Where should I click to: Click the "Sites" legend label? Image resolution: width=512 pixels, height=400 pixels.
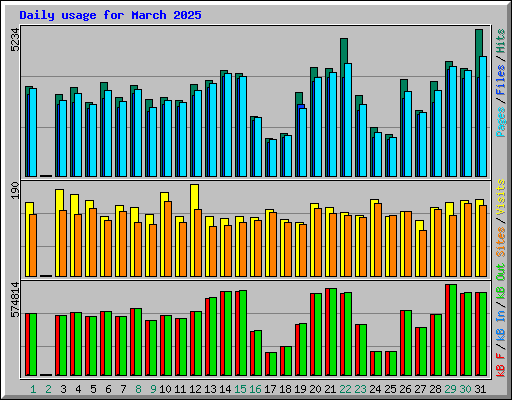point(501,242)
